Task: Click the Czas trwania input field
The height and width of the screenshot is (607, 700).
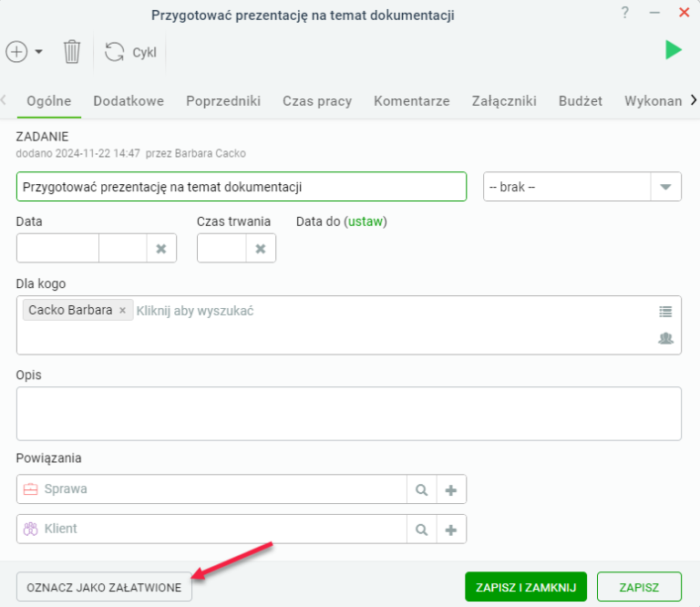Action: [x=221, y=248]
